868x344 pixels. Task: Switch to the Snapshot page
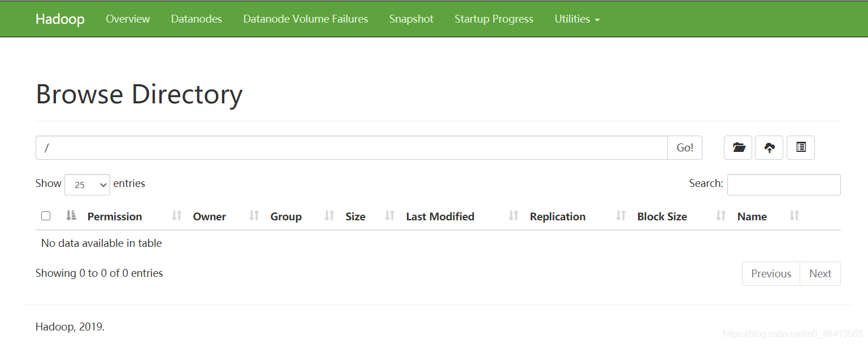pyautogui.click(x=411, y=19)
